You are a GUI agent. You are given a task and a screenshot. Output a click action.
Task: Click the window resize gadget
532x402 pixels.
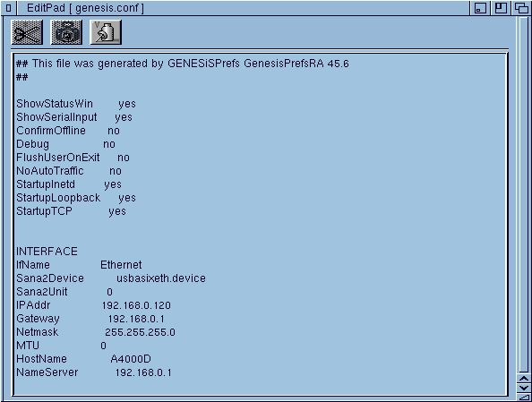point(524,397)
